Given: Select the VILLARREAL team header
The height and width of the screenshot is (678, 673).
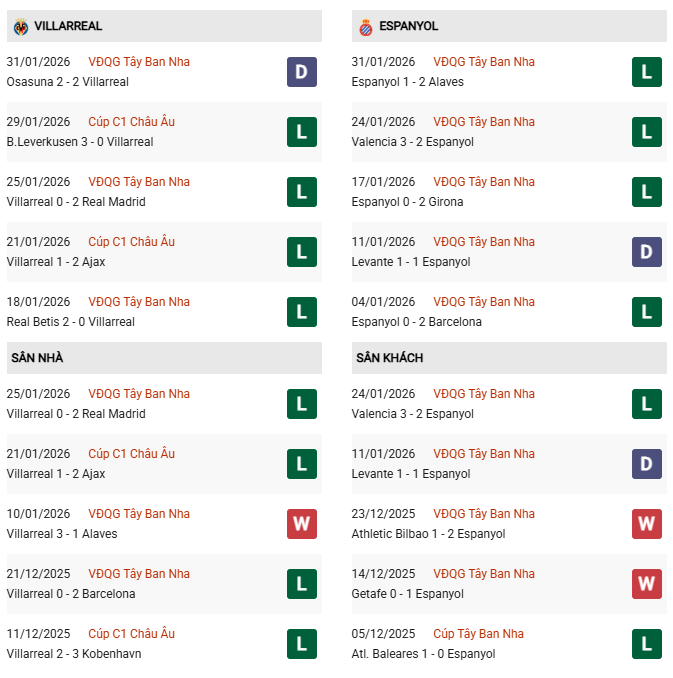Looking at the screenshot, I should click(68, 26).
